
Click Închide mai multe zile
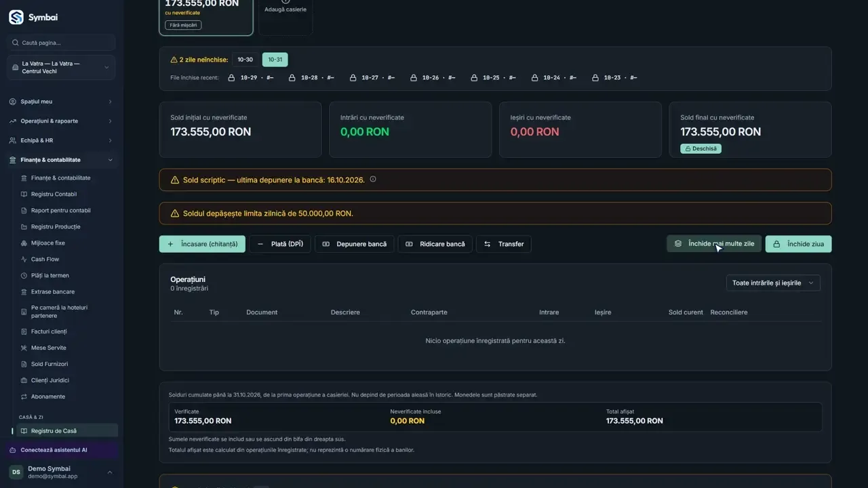pyautogui.click(x=714, y=244)
